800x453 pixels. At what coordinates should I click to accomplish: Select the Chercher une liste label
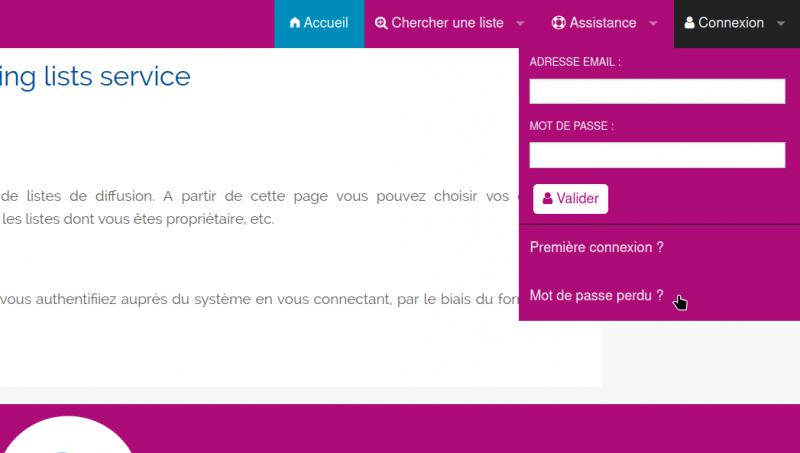click(x=449, y=23)
